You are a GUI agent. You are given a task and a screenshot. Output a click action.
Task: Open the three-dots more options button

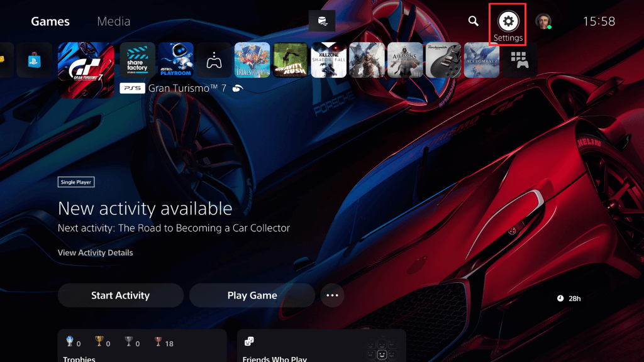pyautogui.click(x=332, y=295)
